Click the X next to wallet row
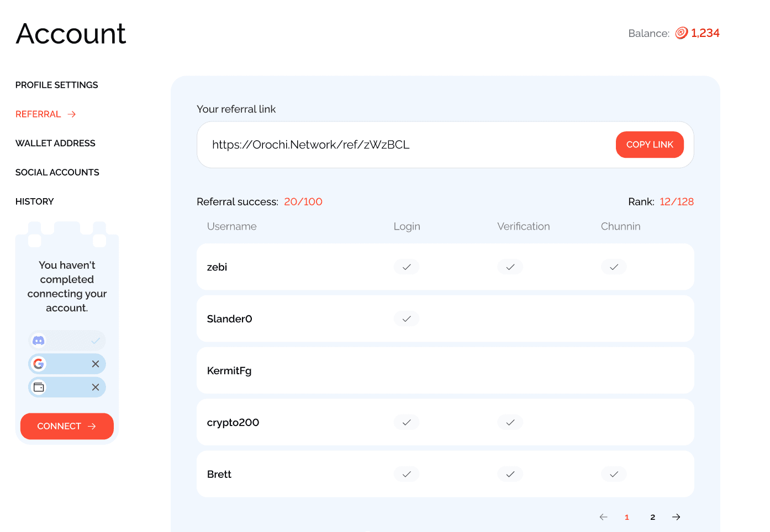Screen dimensions: 770x532 (96, 387)
